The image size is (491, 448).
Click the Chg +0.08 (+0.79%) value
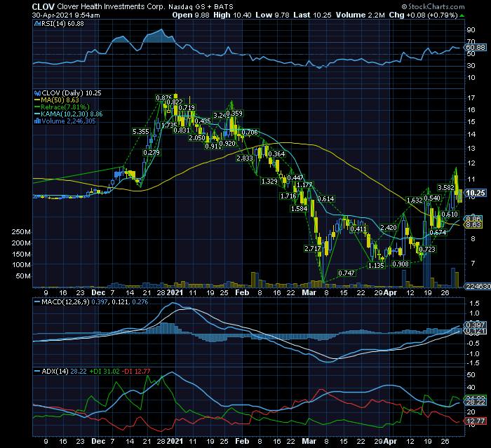point(424,15)
